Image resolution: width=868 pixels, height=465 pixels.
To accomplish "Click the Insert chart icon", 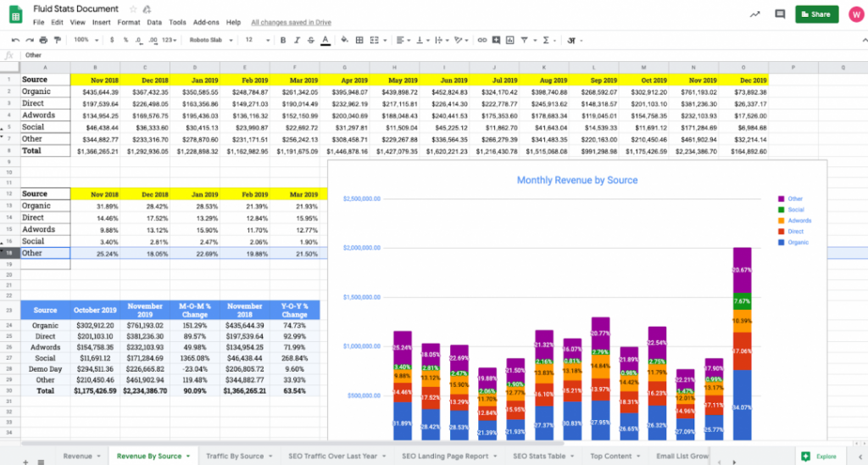I will point(511,40).
